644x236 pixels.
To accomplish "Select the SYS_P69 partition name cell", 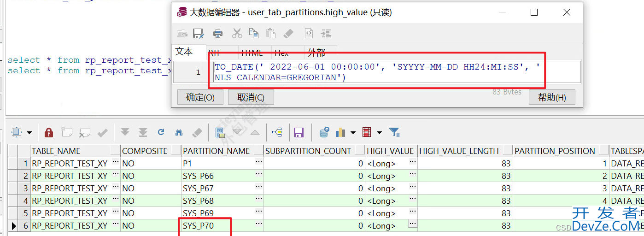I will click(x=223, y=213).
